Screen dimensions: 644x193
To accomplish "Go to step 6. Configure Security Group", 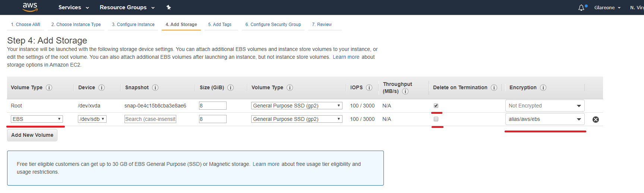I will [273, 25].
